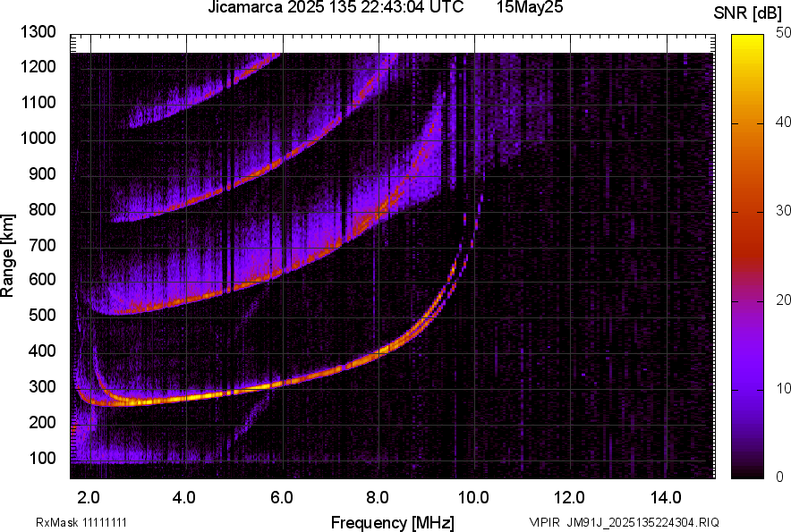Viewport: 791px width, 532px height.
Task: Click the SNR colorbar gradient strip
Action: click(747, 257)
